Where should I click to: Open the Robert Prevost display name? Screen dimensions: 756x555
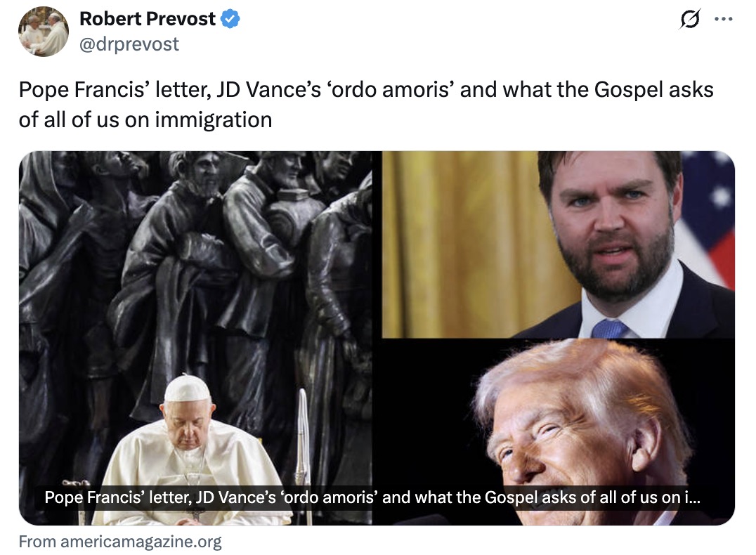[x=147, y=19]
